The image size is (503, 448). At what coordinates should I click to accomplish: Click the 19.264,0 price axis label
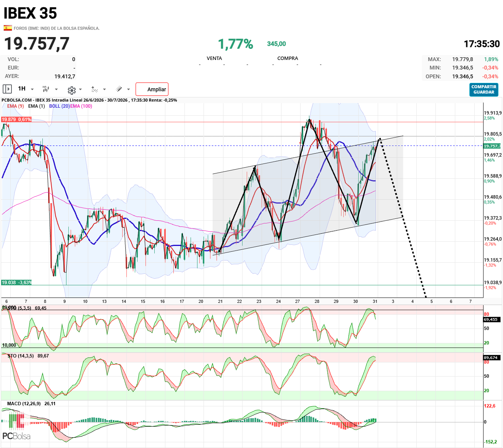(x=493, y=239)
